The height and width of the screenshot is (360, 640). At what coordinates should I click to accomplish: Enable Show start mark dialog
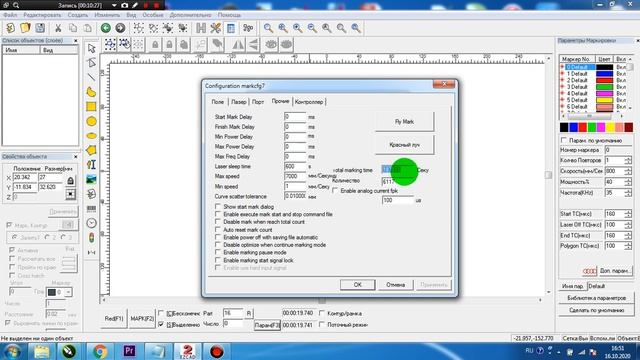point(218,207)
